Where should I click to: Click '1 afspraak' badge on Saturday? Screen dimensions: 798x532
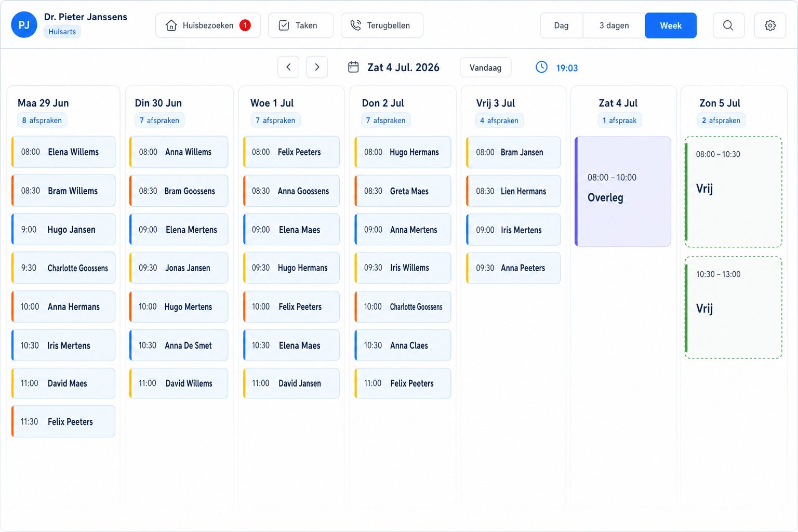point(619,121)
